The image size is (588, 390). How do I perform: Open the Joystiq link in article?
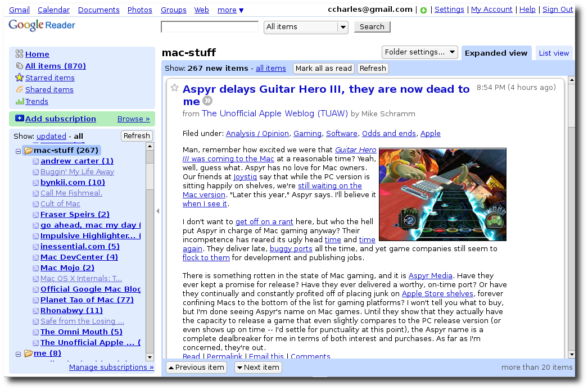[245, 176]
